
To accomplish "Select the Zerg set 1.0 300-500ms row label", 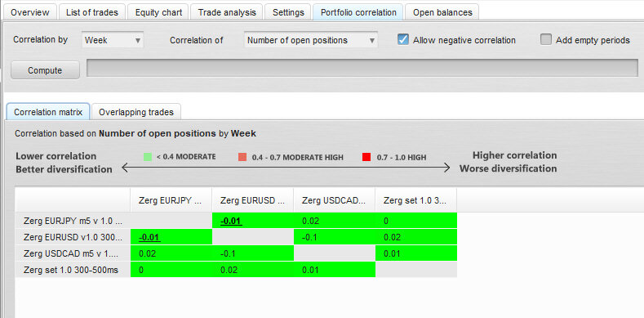I will (73, 270).
